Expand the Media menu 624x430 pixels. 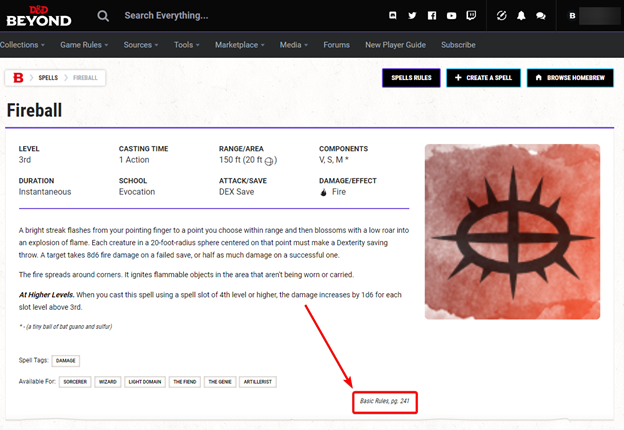pos(294,45)
